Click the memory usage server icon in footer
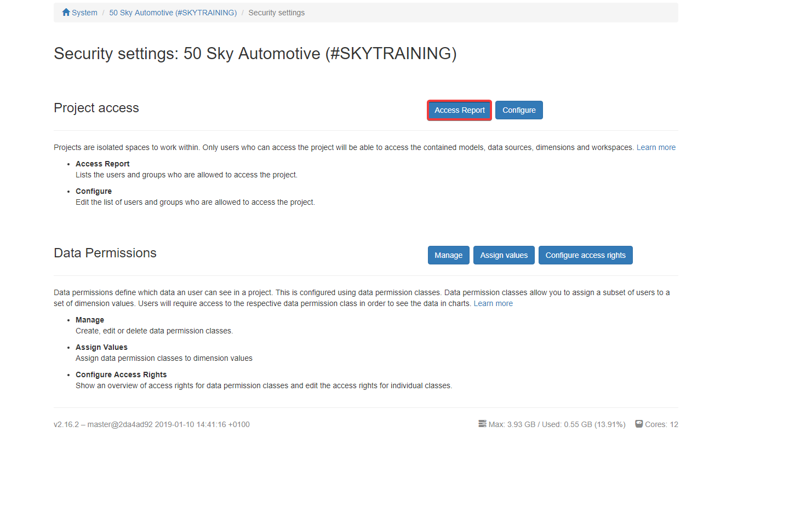This screenshot has height=507, width=812. click(482, 424)
